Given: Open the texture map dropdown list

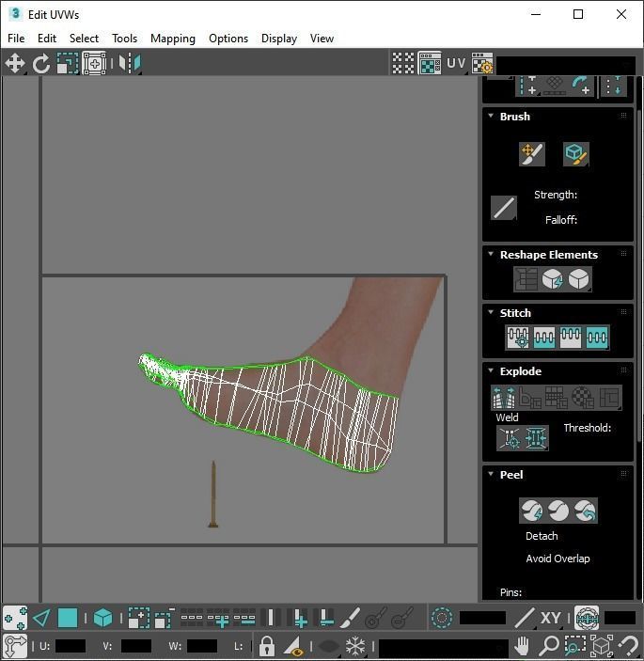Looking at the screenshot, I should point(566,65).
